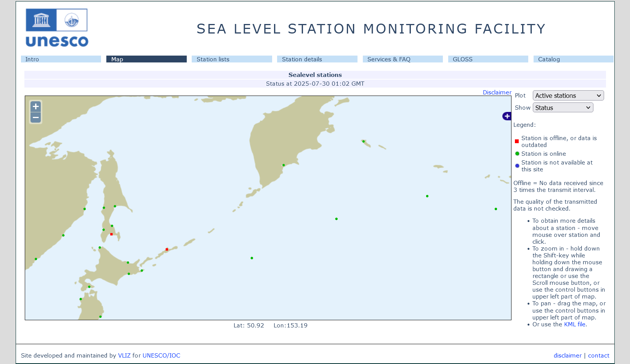Go to the Intro tab
The width and height of the screenshot is (630, 364).
[61, 59]
